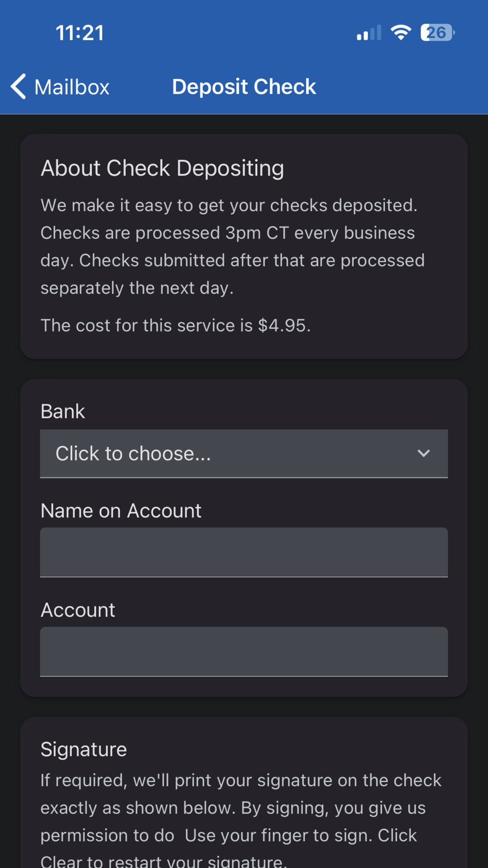The height and width of the screenshot is (868, 488).
Task: Tap the 11:21 clock in status bar
Action: [80, 33]
